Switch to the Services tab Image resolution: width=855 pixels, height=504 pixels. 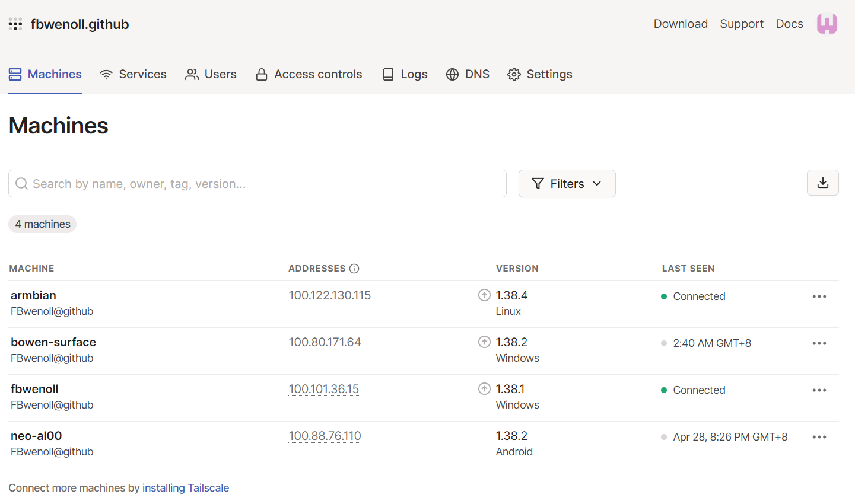(x=133, y=74)
